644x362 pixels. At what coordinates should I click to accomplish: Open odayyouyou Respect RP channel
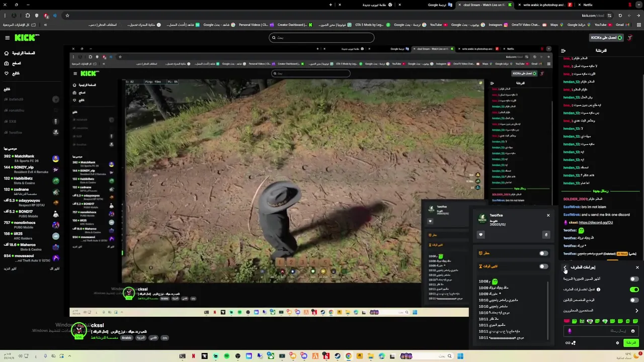pos(31,203)
